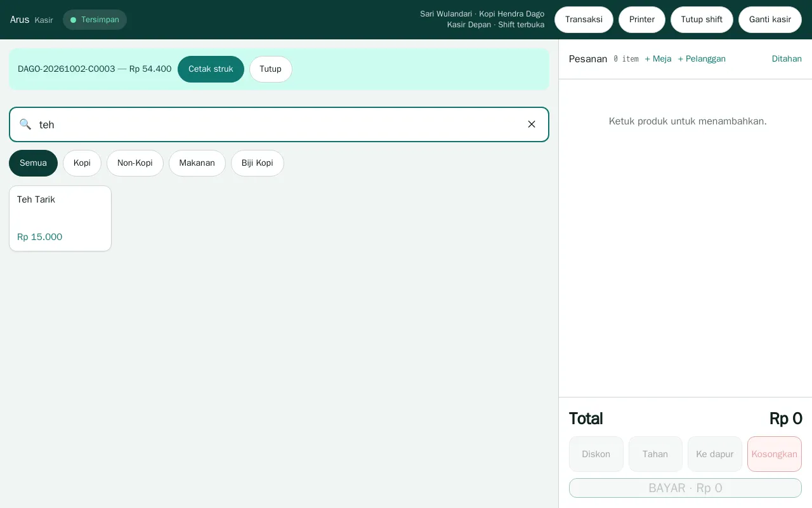This screenshot has width=812, height=508.
Task: Add Teh Tarik product to order
Action: 60,218
